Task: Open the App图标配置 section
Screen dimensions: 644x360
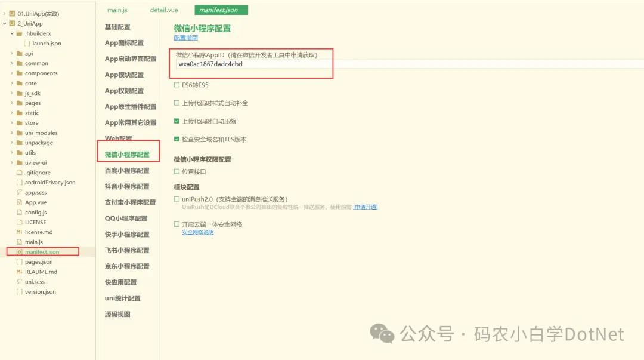Action: pyautogui.click(x=124, y=43)
